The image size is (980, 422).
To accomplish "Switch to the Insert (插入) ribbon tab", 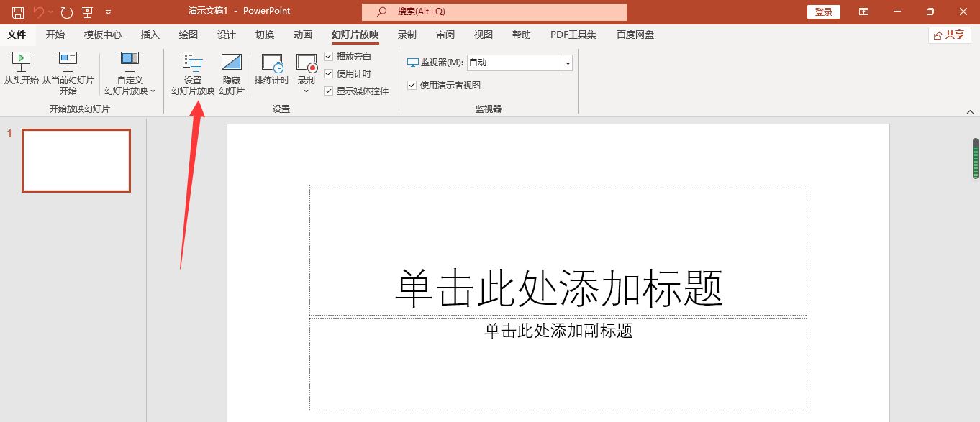I will tap(150, 35).
